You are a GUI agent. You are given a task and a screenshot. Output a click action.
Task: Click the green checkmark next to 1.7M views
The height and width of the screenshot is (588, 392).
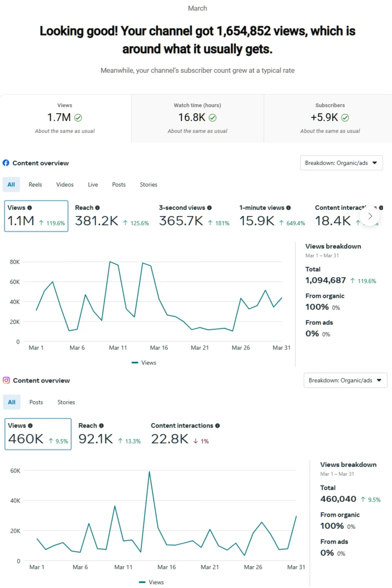click(78, 118)
